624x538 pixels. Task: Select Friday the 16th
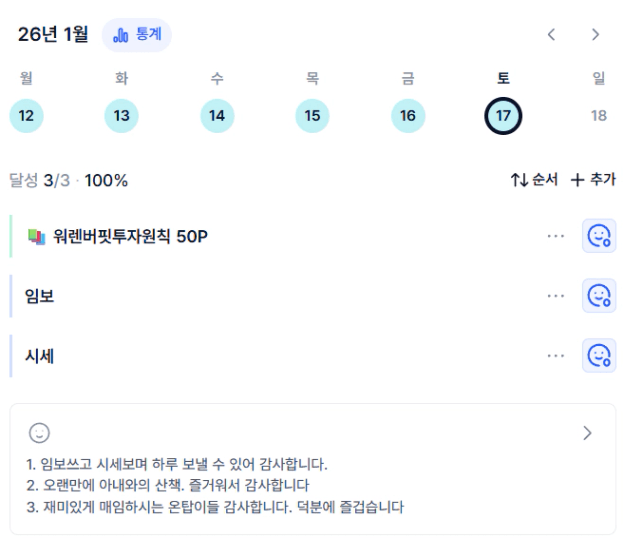click(x=407, y=116)
